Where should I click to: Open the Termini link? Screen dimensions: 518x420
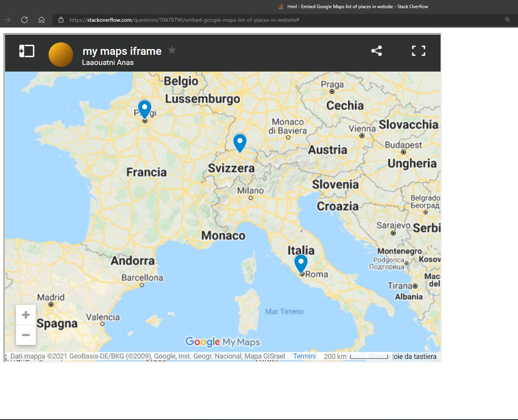pyautogui.click(x=304, y=356)
